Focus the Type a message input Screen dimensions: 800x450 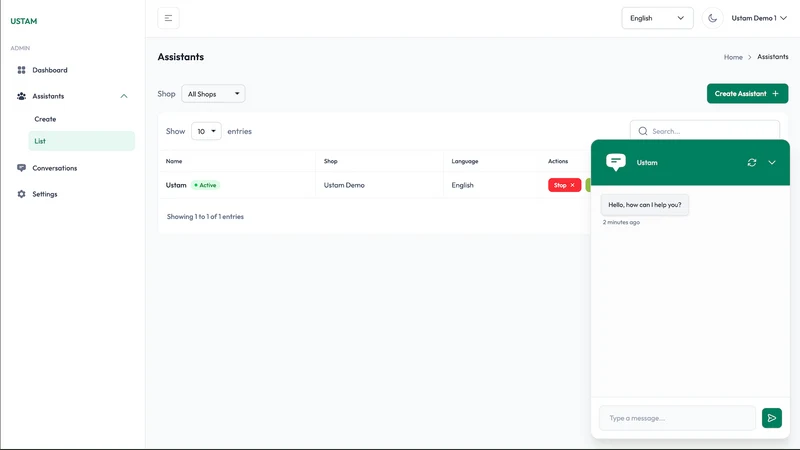click(x=677, y=418)
